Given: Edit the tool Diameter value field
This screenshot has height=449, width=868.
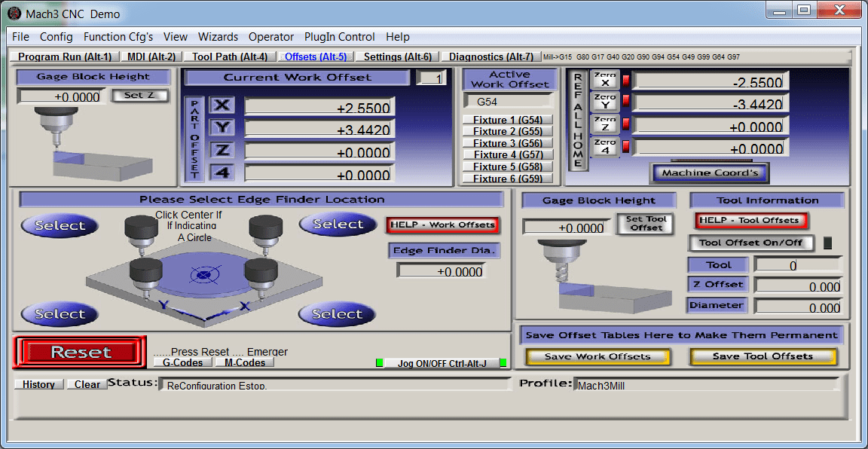Looking at the screenshot, I should (798, 307).
